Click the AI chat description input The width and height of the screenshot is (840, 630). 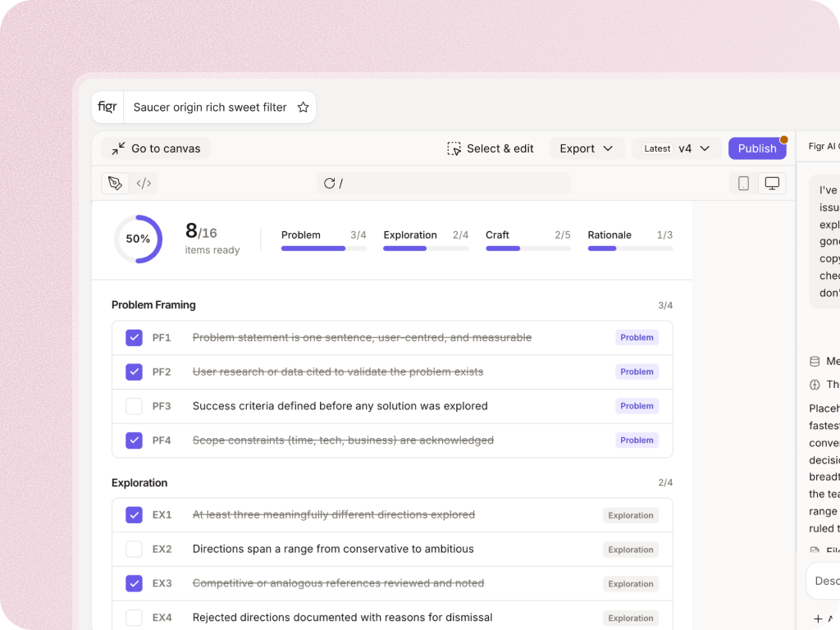tap(824, 581)
